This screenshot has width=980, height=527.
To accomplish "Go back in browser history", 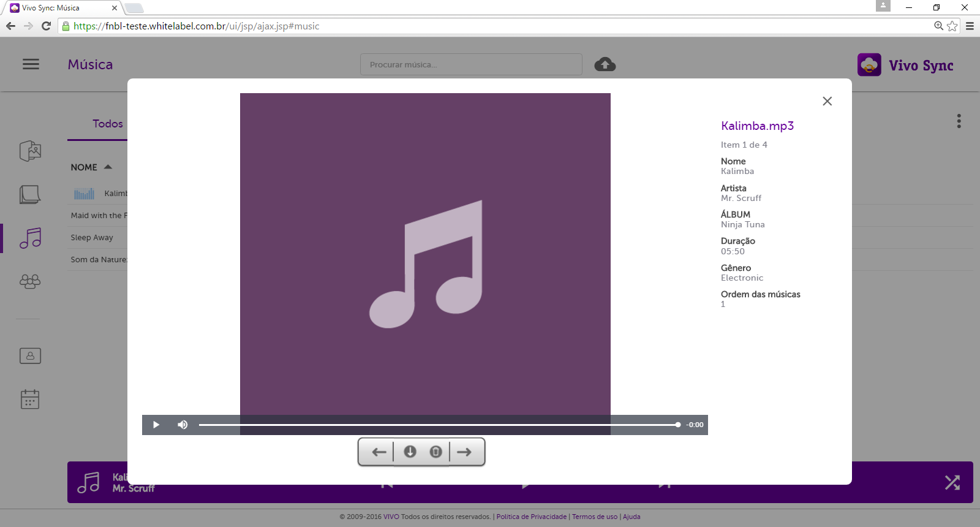I will tap(10, 26).
